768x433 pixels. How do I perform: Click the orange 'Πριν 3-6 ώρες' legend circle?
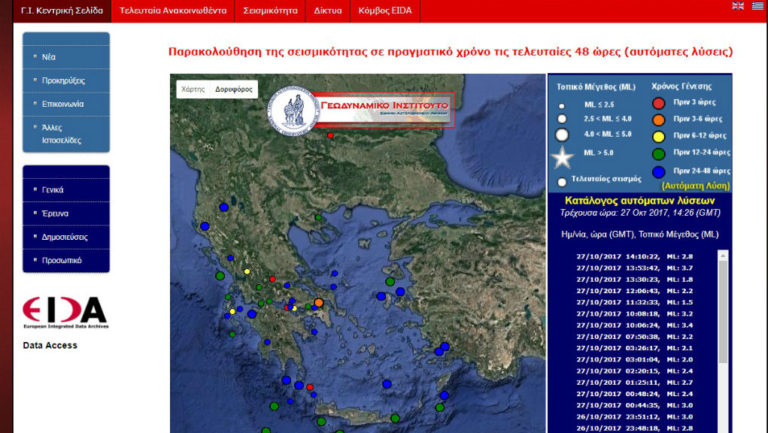click(x=659, y=120)
